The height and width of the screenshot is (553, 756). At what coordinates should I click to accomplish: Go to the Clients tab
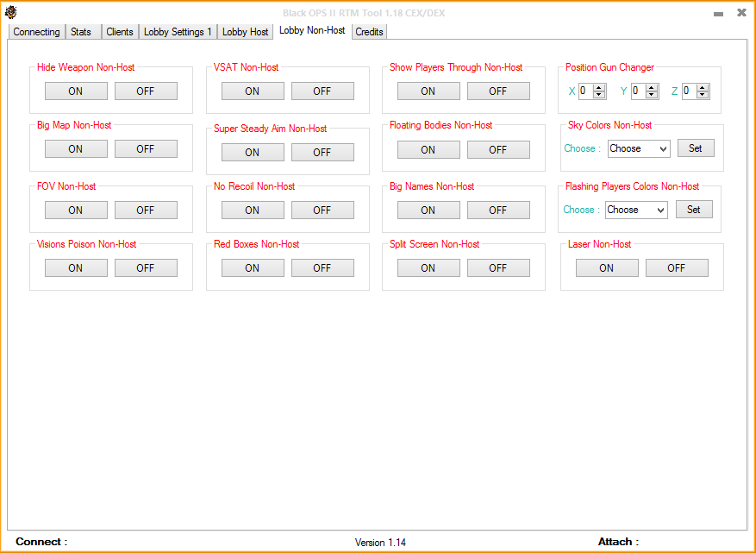point(120,32)
